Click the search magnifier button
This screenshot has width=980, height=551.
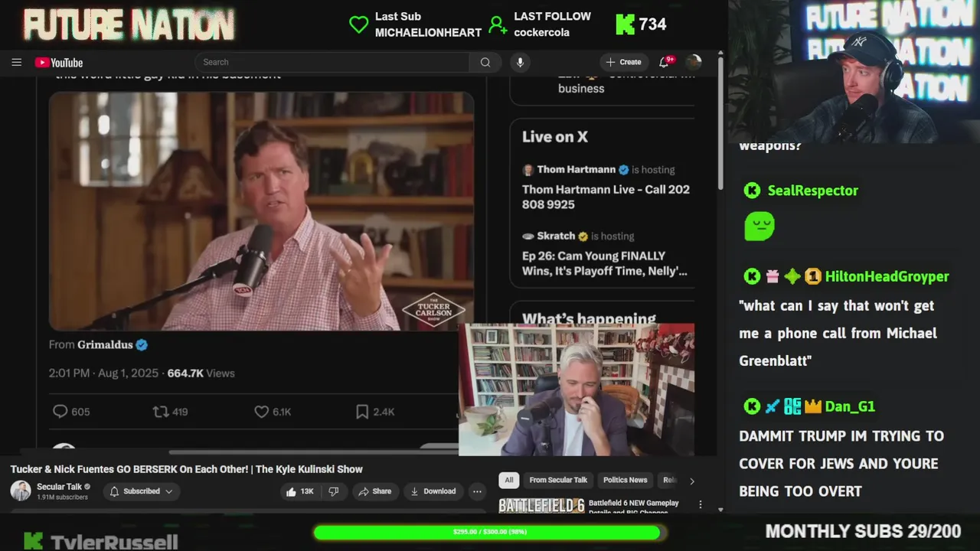pos(485,62)
